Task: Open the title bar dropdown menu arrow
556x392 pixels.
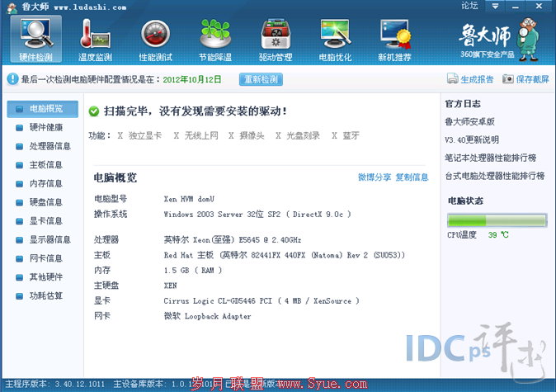Action: 495,6
